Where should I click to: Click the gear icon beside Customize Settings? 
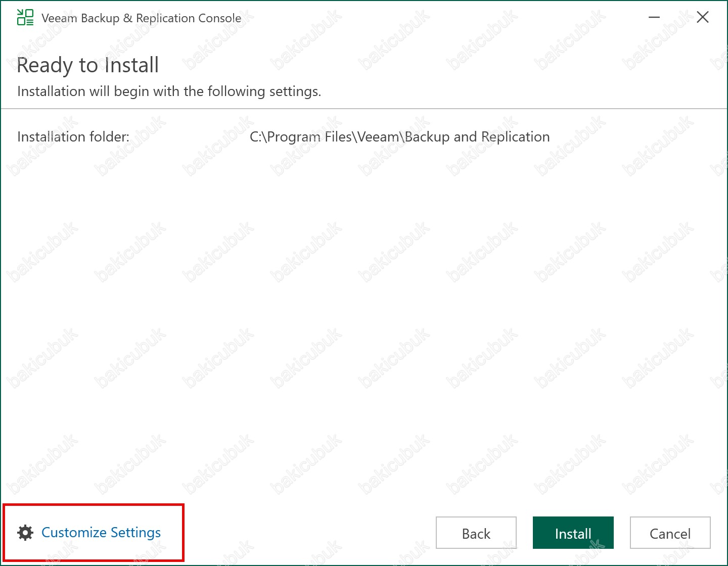tap(25, 532)
